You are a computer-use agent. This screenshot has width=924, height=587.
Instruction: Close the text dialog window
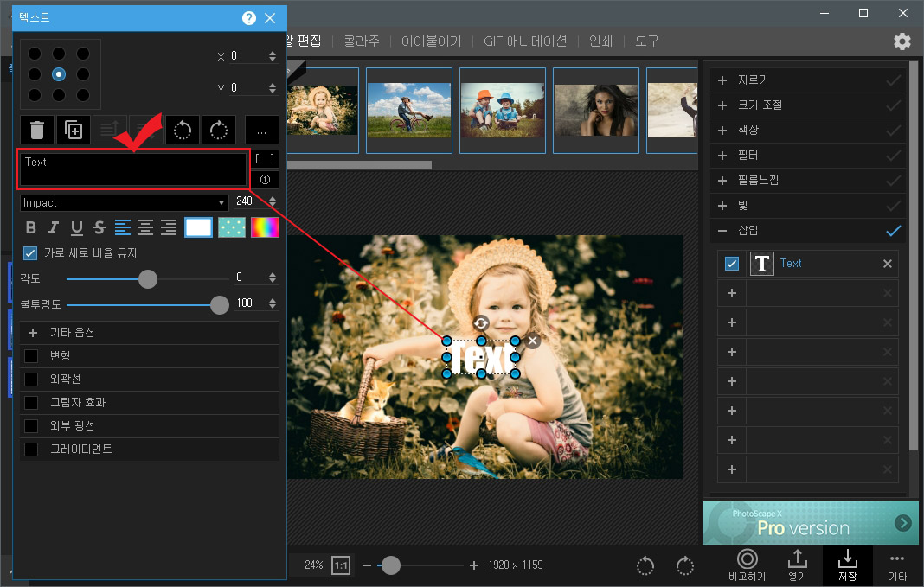270,18
